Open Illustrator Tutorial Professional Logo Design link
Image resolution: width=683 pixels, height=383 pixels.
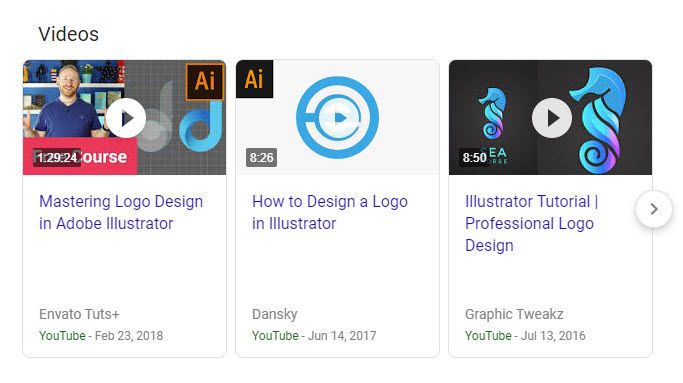point(531,223)
